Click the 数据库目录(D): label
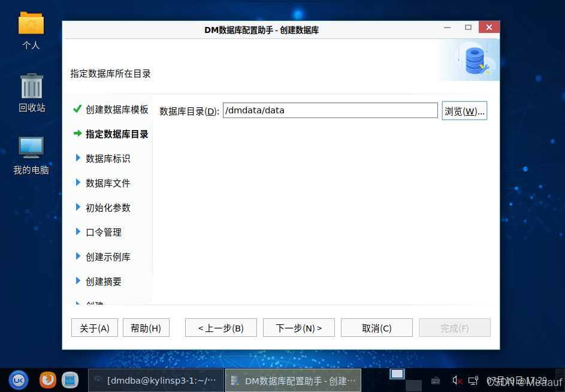This screenshot has height=392, width=565. pyautogui.click(x=189, y=111)
